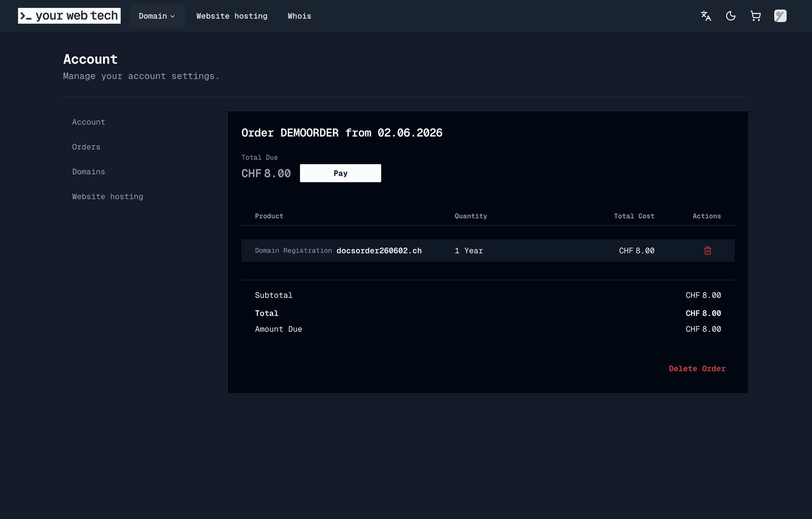Click the Delete Order link
Viewport: 812px width, 519px height.
(x=697, y=368)
